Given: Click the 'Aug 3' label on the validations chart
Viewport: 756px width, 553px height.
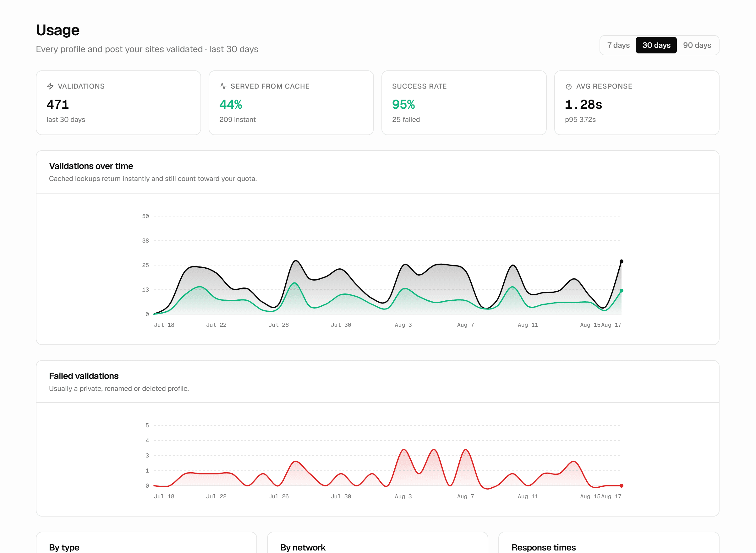Looking at the screenshot, I should click(x=403, y=325).
